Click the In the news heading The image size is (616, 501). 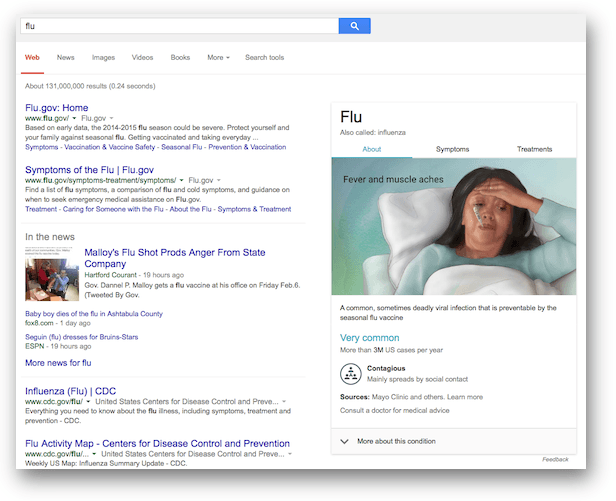(50, 237)
